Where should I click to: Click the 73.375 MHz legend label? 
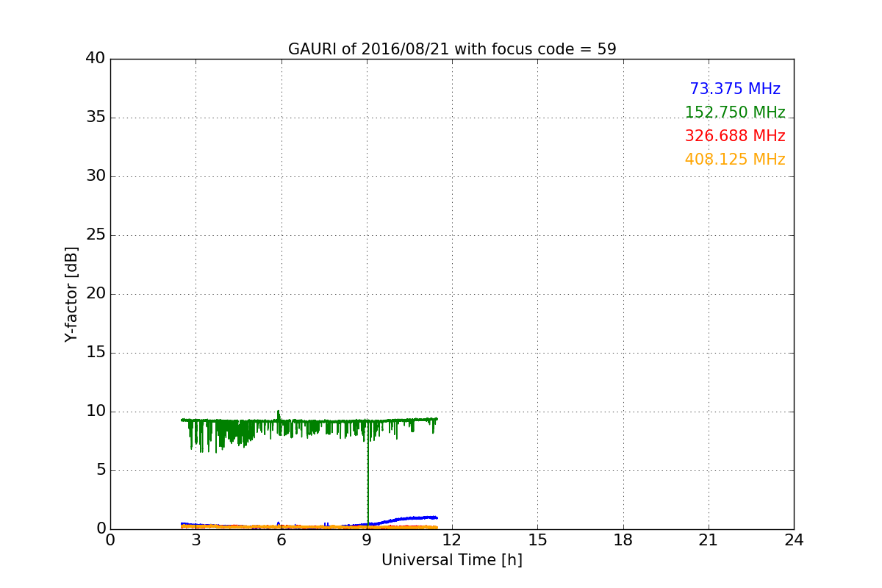point(735,89)
